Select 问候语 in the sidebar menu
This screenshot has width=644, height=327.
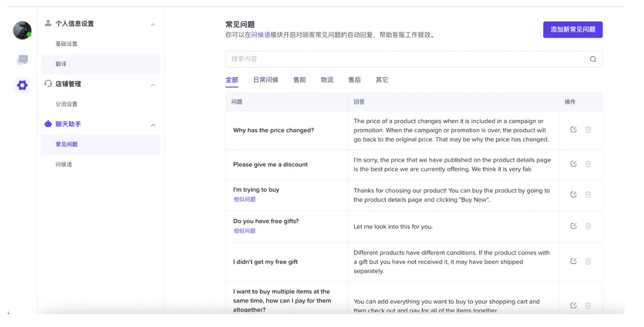(64, 164)
